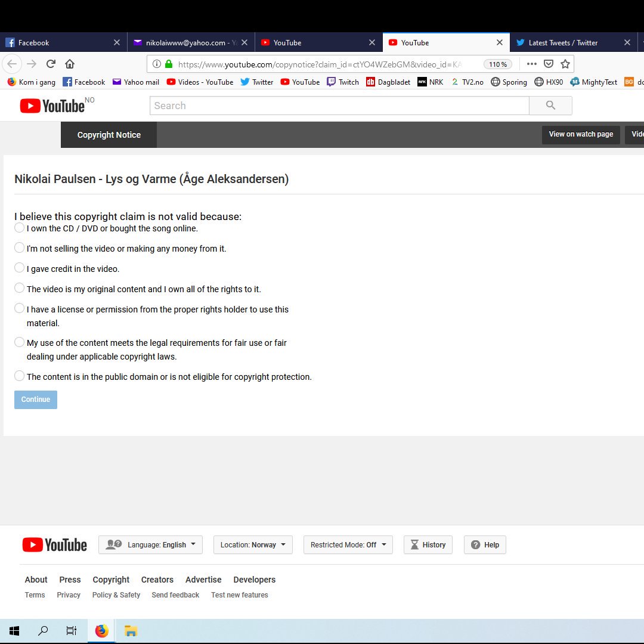Screen dimensions: 644x644
Task: Click the YouTube logo in the footer
Action: point(55,545)
